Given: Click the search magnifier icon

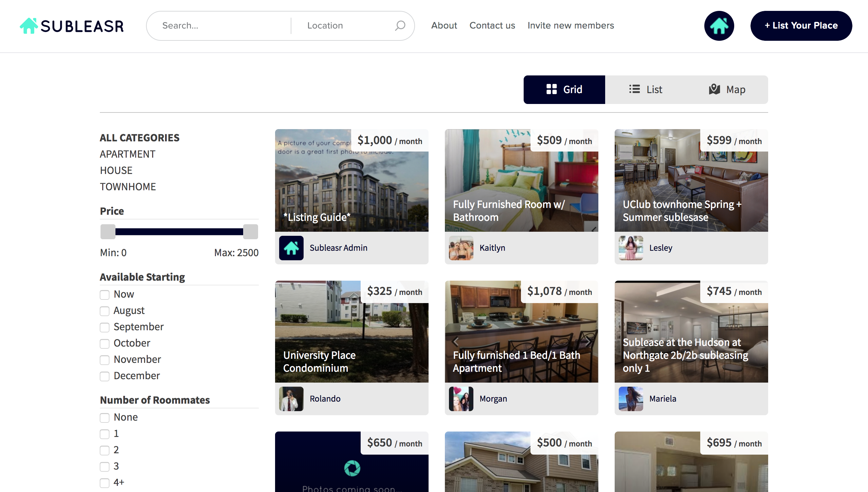Looking at the screenshot, I should pos(400,26).
